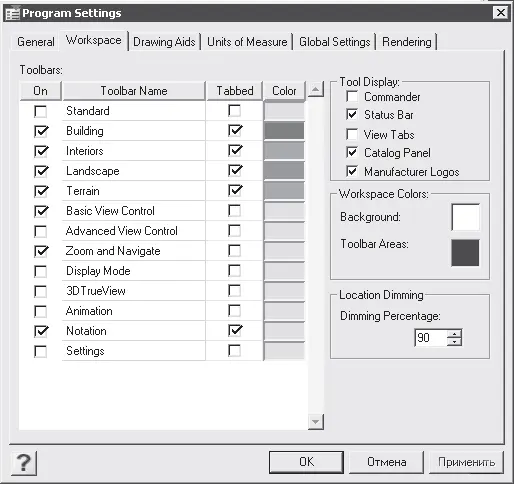The width and height of the screenshot is (514, 484).
Task: Toggle the Commander tool display checkbox
Action: 352,96
